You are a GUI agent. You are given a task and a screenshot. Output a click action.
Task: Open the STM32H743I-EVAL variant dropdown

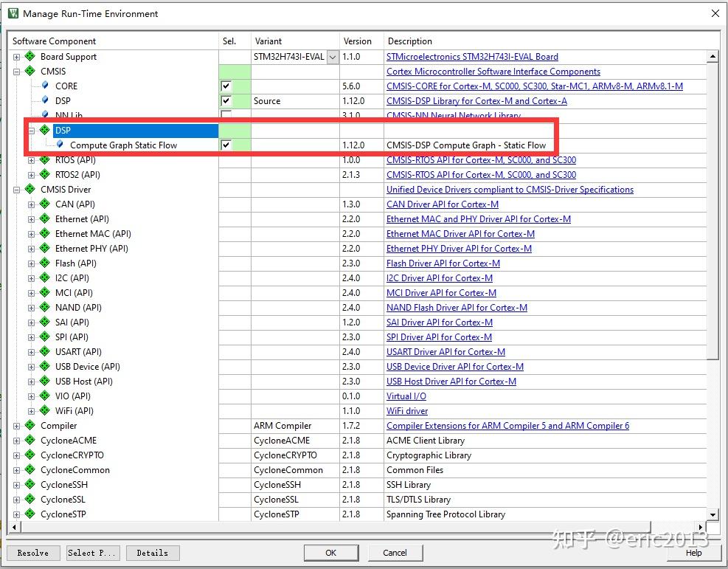(333, 57)
